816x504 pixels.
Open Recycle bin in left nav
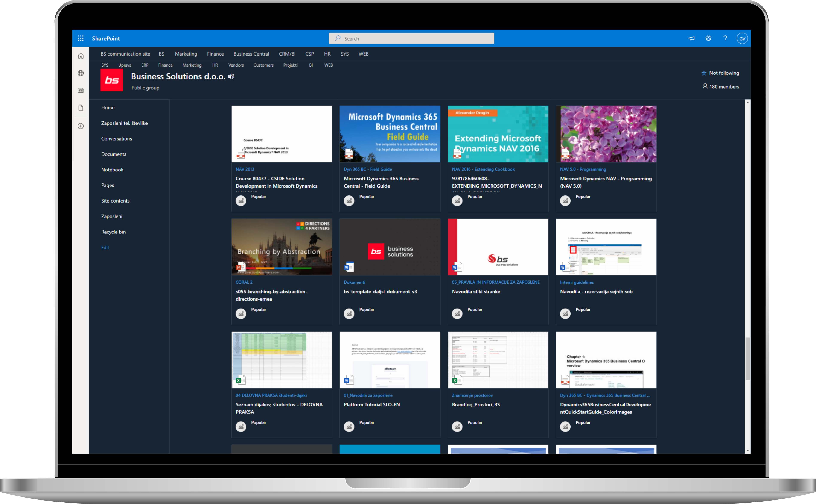tap(113, 232)
